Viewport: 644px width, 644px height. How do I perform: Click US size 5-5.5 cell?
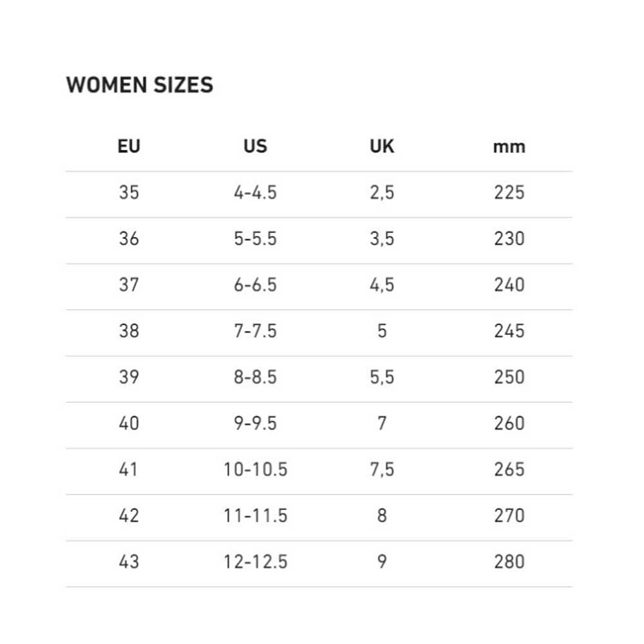pos(256,239)
